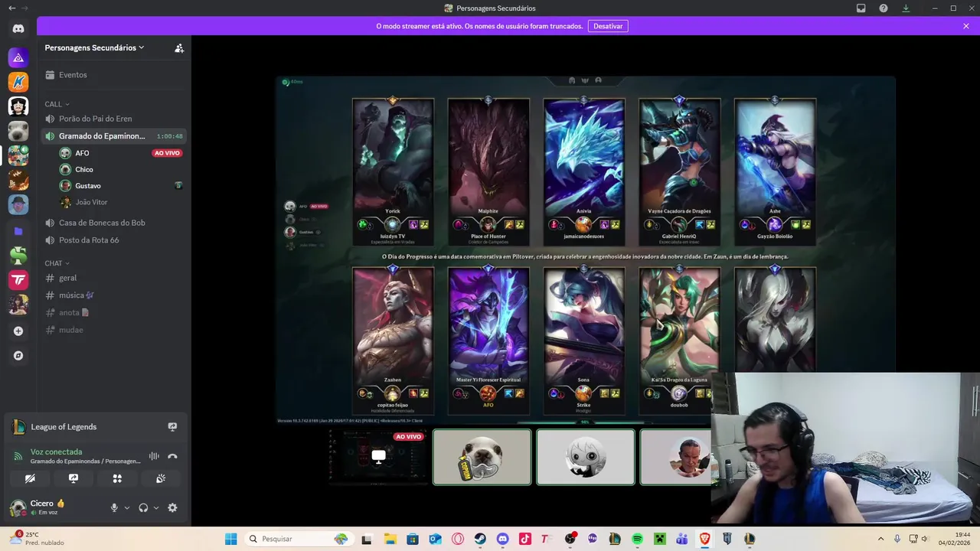Viewport: 980px width, 551px height.
Task: Open the soundboard button
Action: tap(161, 478)
